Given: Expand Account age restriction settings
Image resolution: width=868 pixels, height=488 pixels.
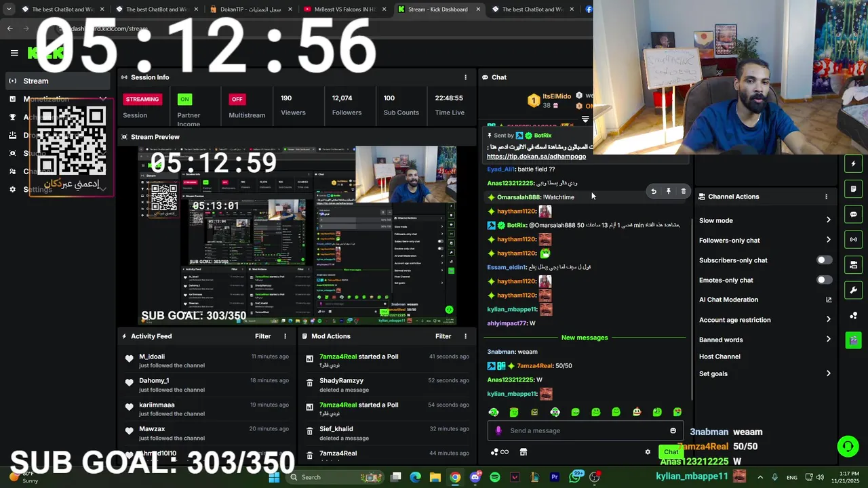Looking at the screenshot, I should click(828, 320).
